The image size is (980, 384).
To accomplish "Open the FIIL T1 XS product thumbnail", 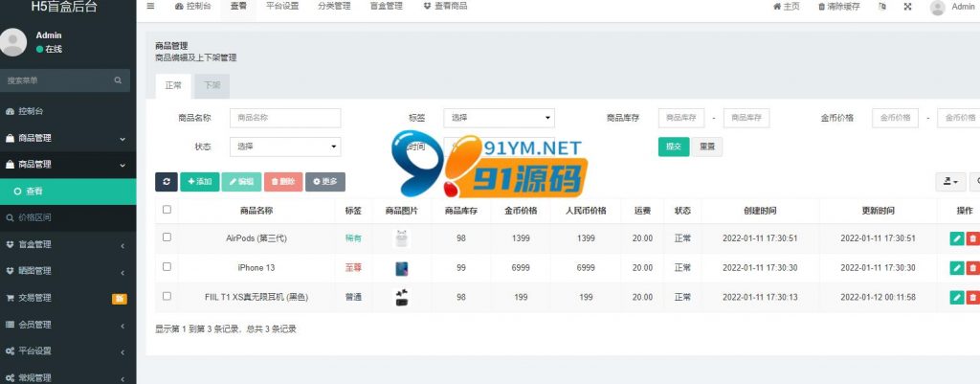I will 402,297.
